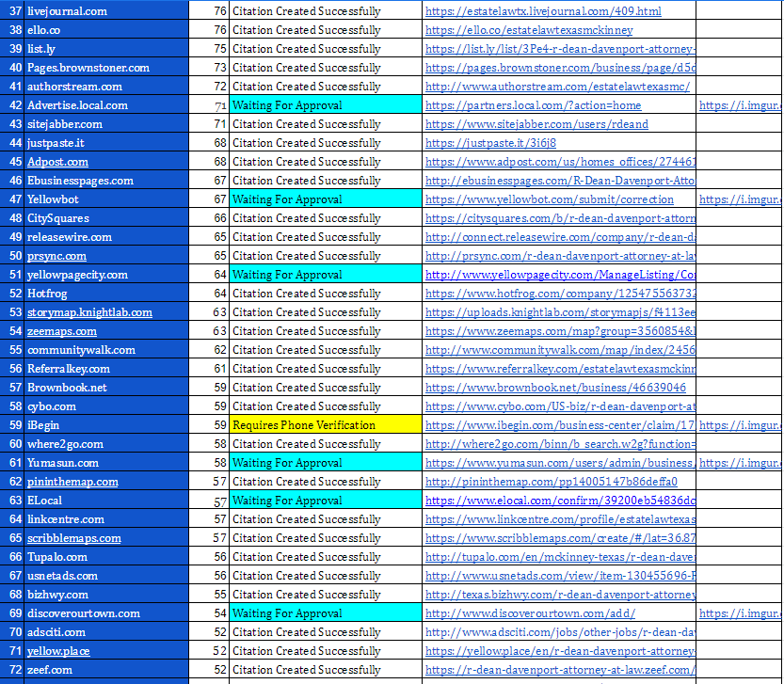Image resolution: width=784 pixels, height=684 pixels.
Task: Open the partners.local.com URL link
Action: [533, 105]
